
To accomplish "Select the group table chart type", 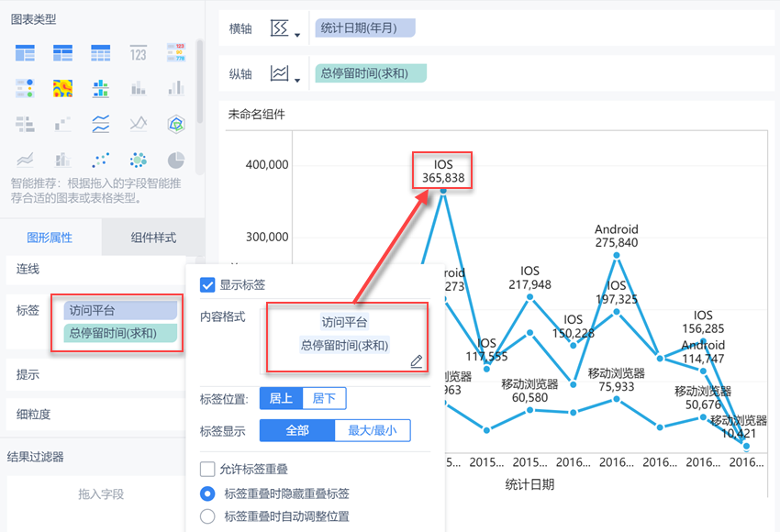I will click(25, 52).
